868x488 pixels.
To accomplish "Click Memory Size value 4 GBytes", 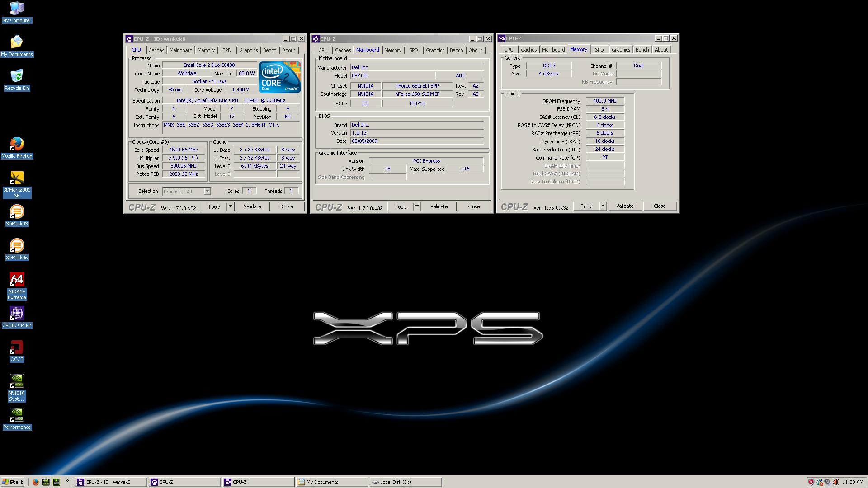I will (x=549, y=74).
